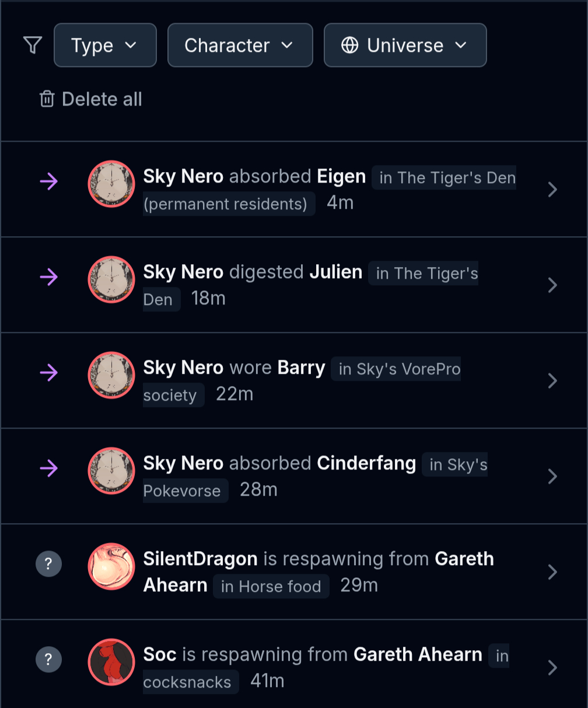Image resolution: width=588 pixels, height=708 pixels.
Task: Click the question mark icon beside SilentDragon
Action: tap(49, 564)
